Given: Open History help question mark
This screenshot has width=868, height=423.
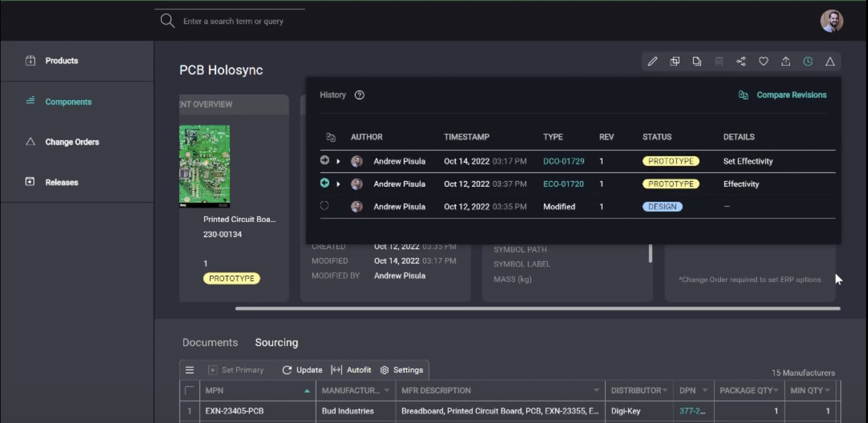Looking at the screenshot, I should (x=359, y=95).
